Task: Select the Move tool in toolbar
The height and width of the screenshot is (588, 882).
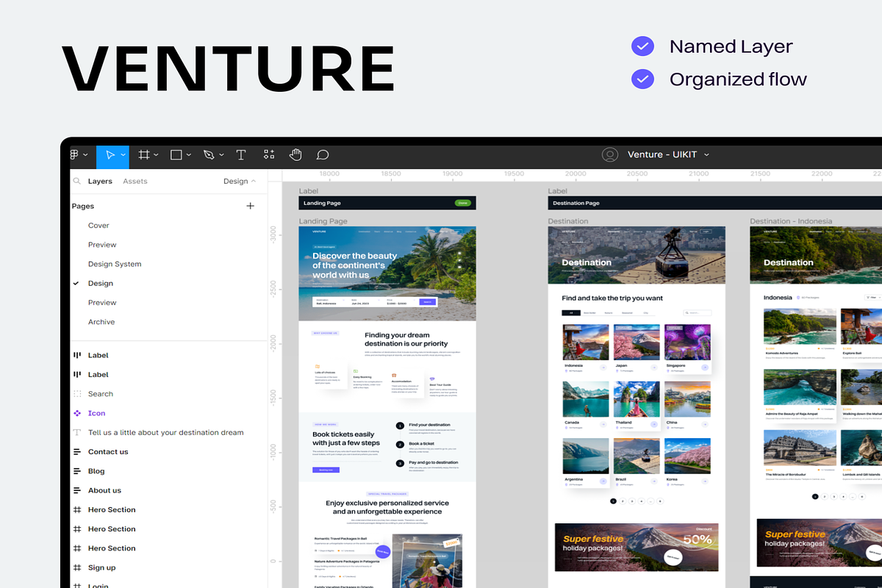Action: (x=110, y=154)
